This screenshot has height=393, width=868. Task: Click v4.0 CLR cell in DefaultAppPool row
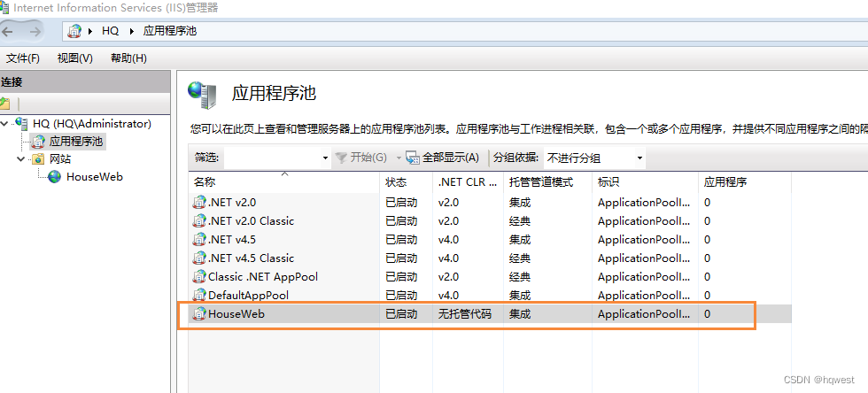point(448,296)
